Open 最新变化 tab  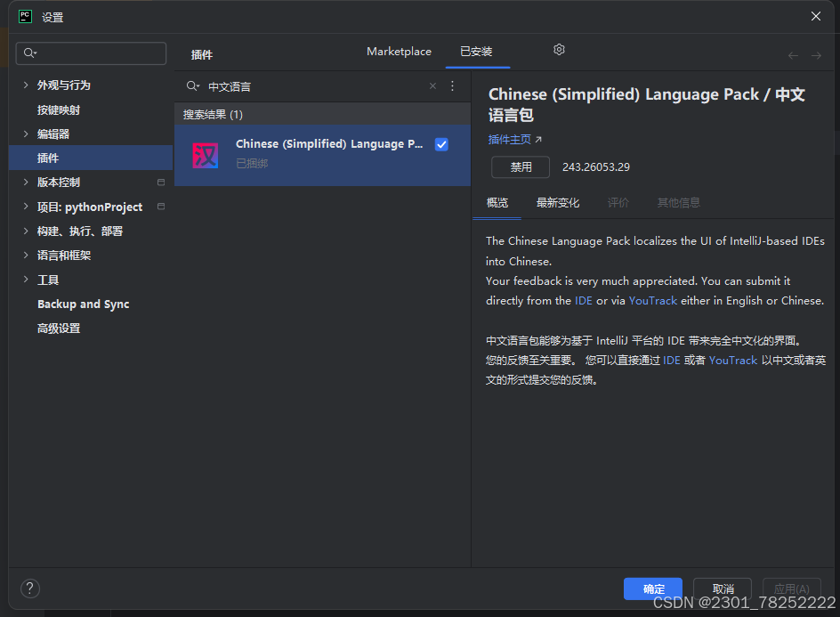point(558,203)
